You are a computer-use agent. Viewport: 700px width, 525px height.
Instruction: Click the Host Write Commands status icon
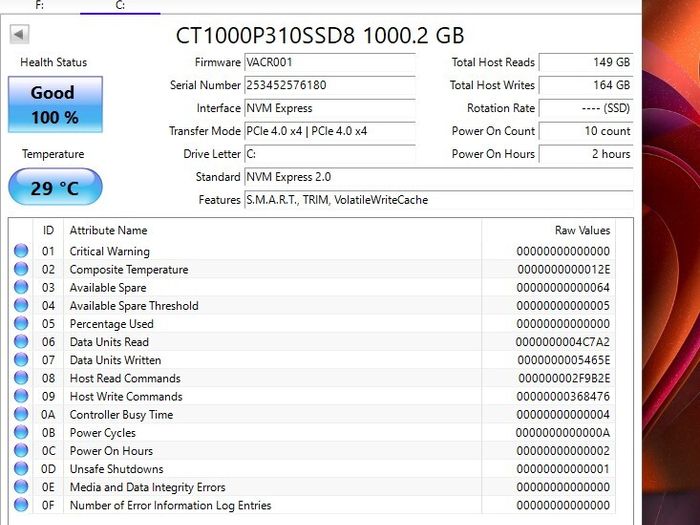(x=21, y=396)
